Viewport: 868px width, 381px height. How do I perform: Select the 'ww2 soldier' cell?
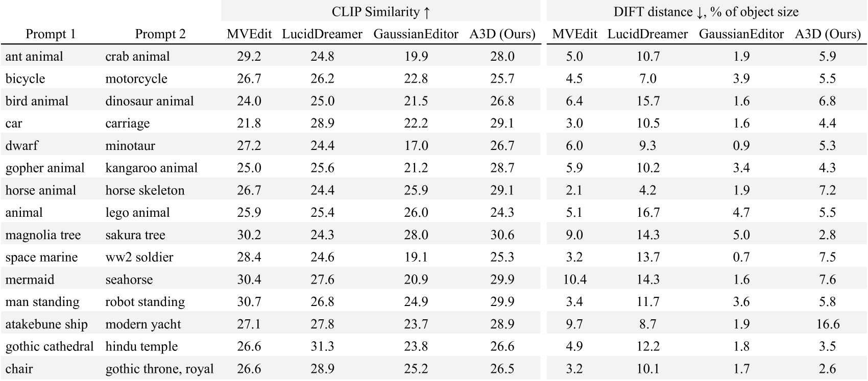[139, 257]
